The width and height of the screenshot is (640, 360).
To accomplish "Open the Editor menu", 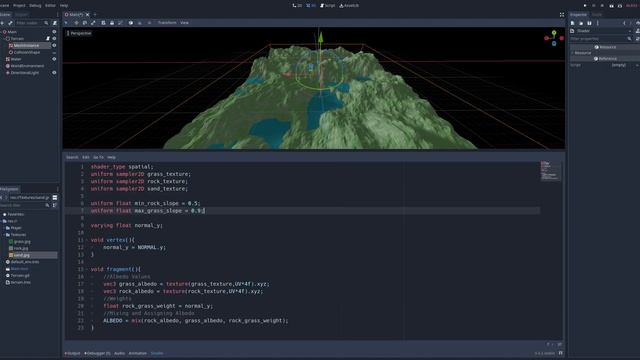I will (x=50, y=6).
